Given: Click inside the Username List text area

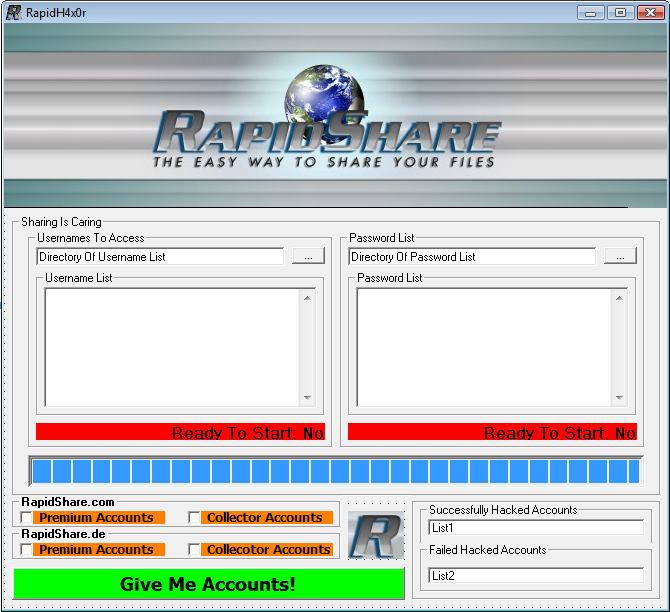Looking at the screenshot, I should (172, 347).
